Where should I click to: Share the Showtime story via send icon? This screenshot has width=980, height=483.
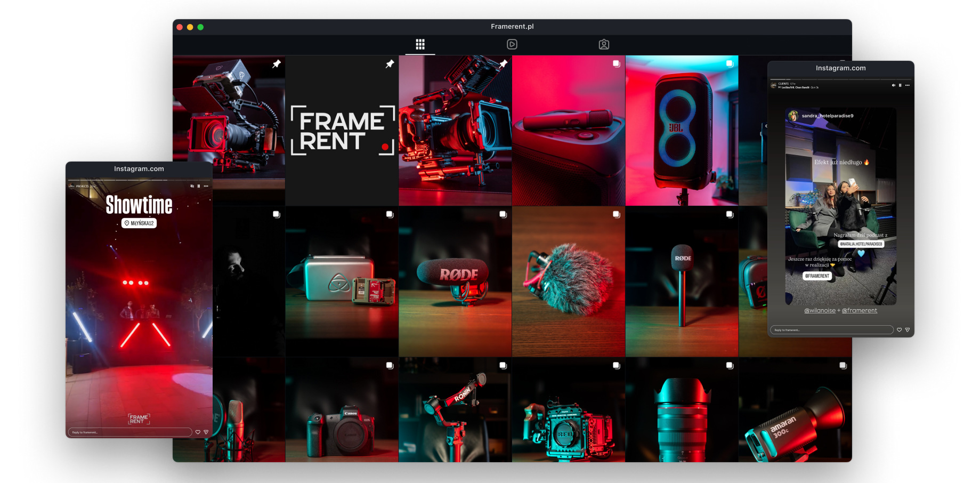coord(206,432)
